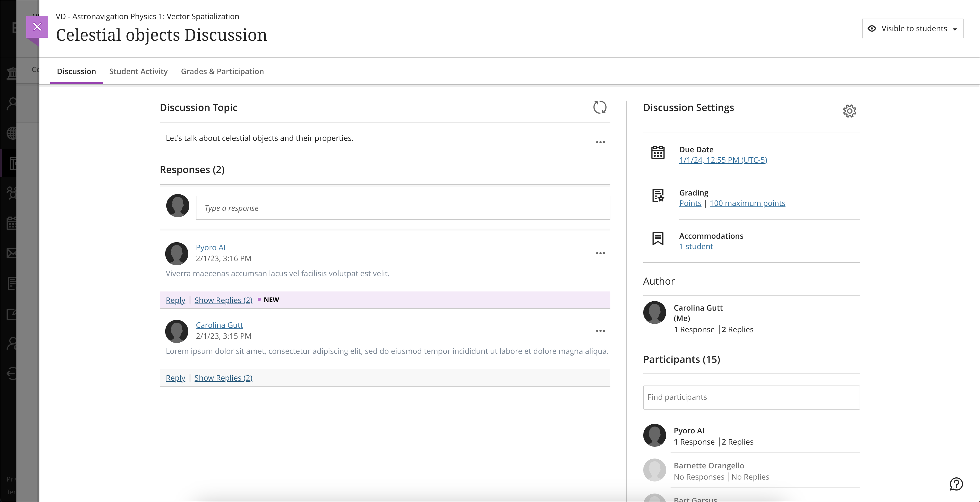Click the 100 maximum points link
This screenshot has height=502, width=980.
click(x=747, y=203)
